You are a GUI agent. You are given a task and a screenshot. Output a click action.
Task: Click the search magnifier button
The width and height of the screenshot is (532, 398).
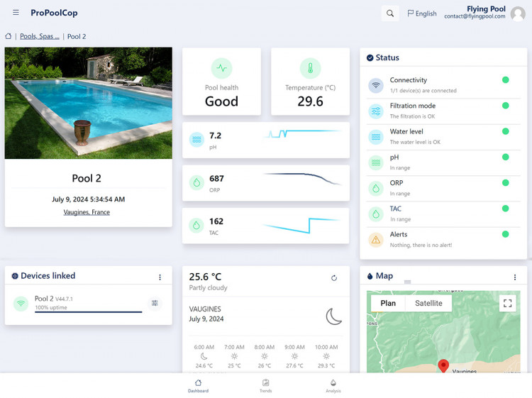(390, 13)
